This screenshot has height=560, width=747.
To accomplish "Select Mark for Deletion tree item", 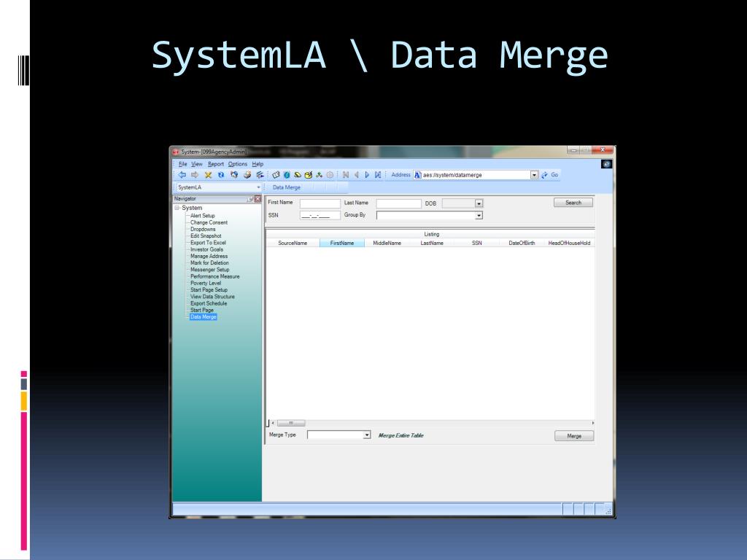I will (x=209, y=262).
